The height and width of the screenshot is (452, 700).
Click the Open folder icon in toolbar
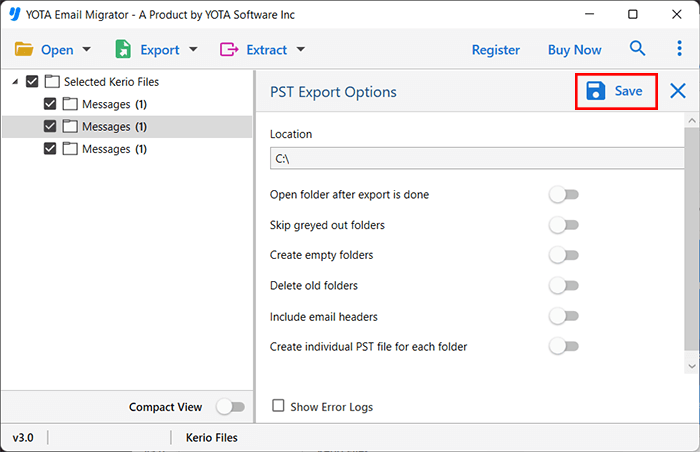click(24, 49)
